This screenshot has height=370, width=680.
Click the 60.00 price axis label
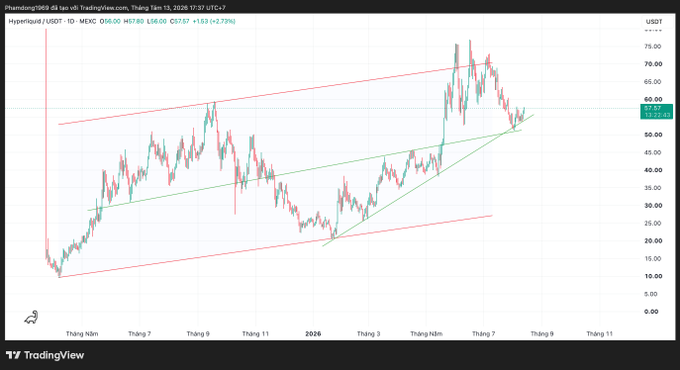click(x=653, y=99)
